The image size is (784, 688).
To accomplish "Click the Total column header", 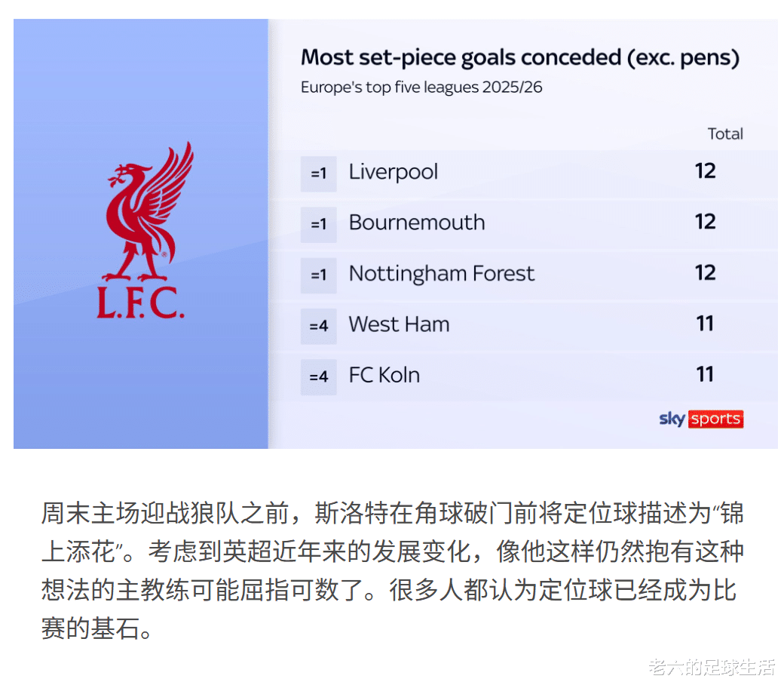I will 724,134.
